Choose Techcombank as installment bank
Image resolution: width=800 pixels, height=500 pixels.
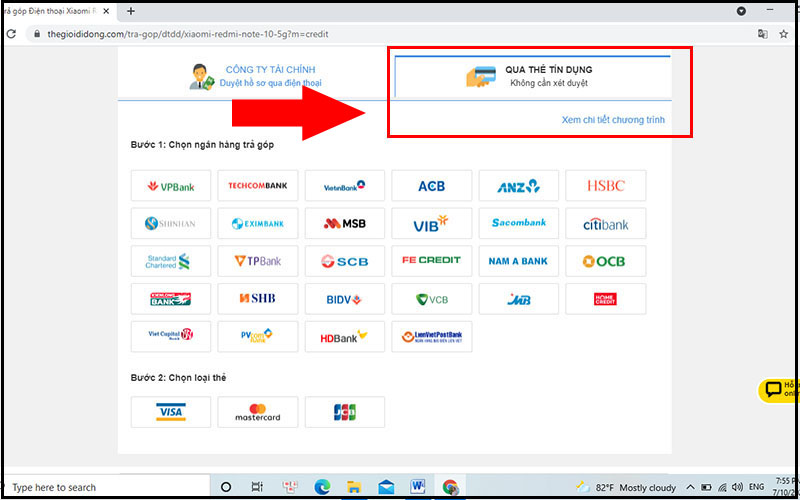coord(258,186)
